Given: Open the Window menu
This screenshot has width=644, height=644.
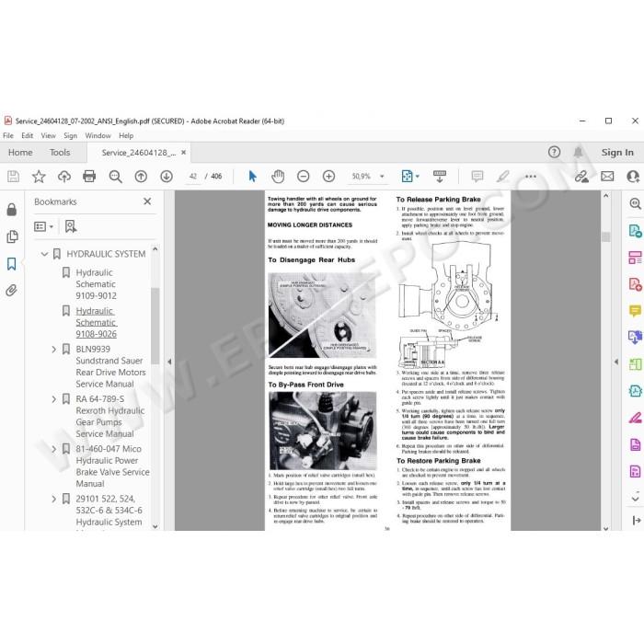Looking at the screenshot, I should [x=98, y=135].
